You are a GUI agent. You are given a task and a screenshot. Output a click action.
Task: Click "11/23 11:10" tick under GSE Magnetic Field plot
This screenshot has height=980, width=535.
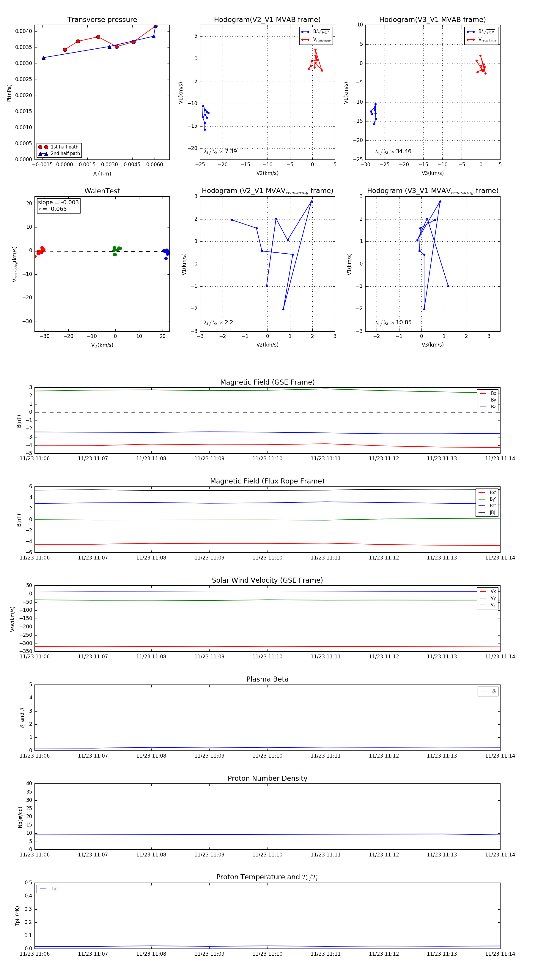[267, 459]
